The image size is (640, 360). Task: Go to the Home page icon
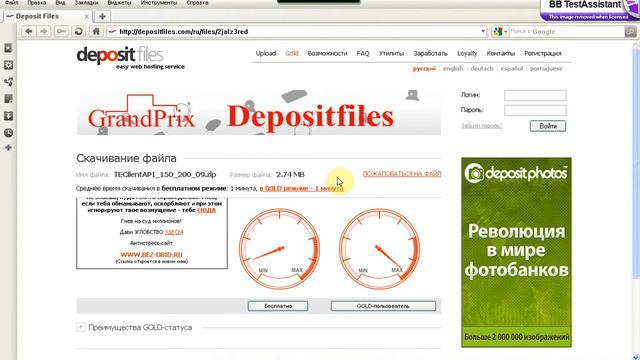(96, 31)
